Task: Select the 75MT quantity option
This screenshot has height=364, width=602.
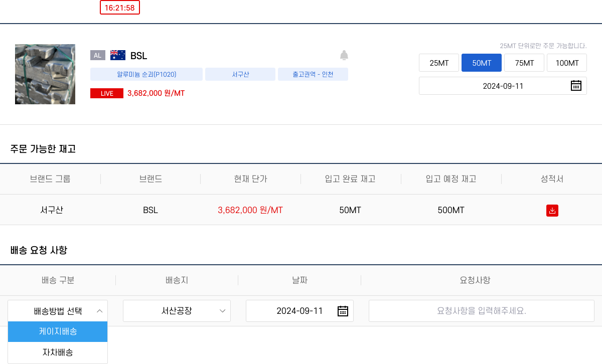Action: pyautogui.click(x=524, y=63)
